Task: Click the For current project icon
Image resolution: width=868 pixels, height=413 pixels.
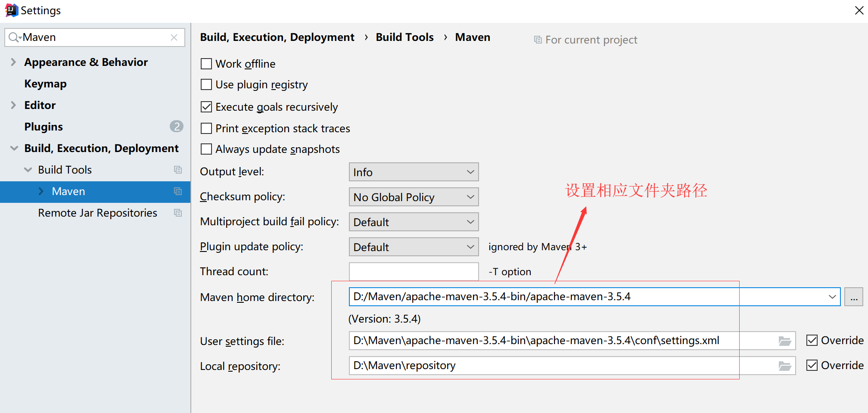Action: [538, 40]
